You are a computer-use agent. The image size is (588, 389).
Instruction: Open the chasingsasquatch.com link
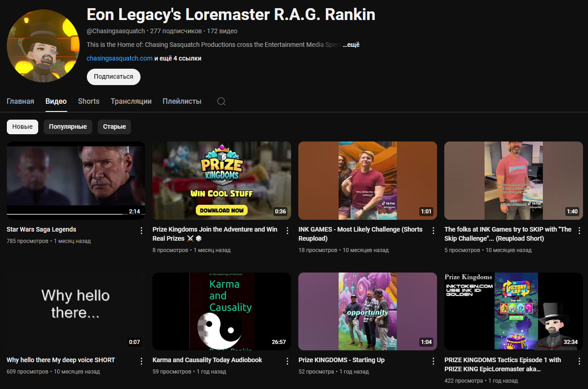coord(120,58)
